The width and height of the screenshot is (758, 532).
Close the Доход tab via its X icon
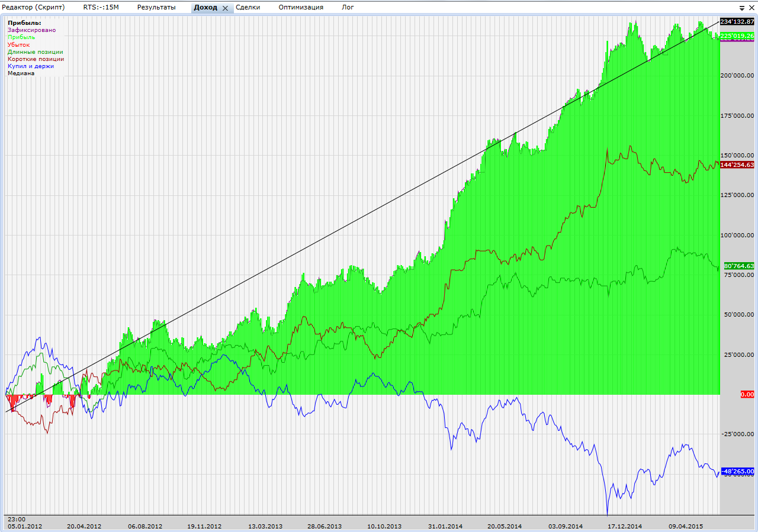coord(225,8)
